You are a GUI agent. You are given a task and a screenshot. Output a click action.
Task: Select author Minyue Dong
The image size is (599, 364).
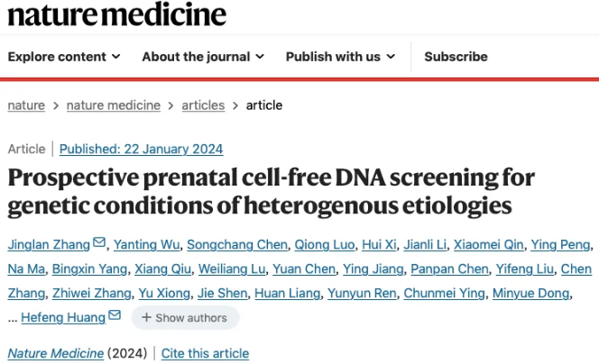click(x=531, y=293)
